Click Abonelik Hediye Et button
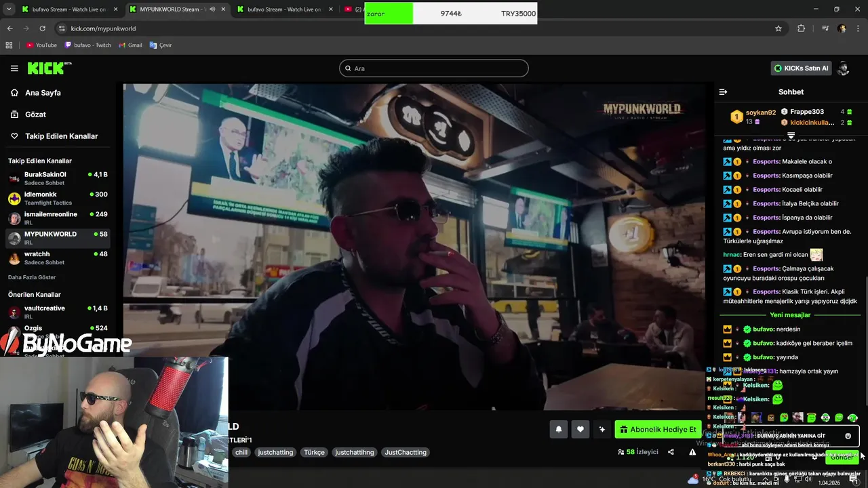Screen dimensions: 868x488 658,429
